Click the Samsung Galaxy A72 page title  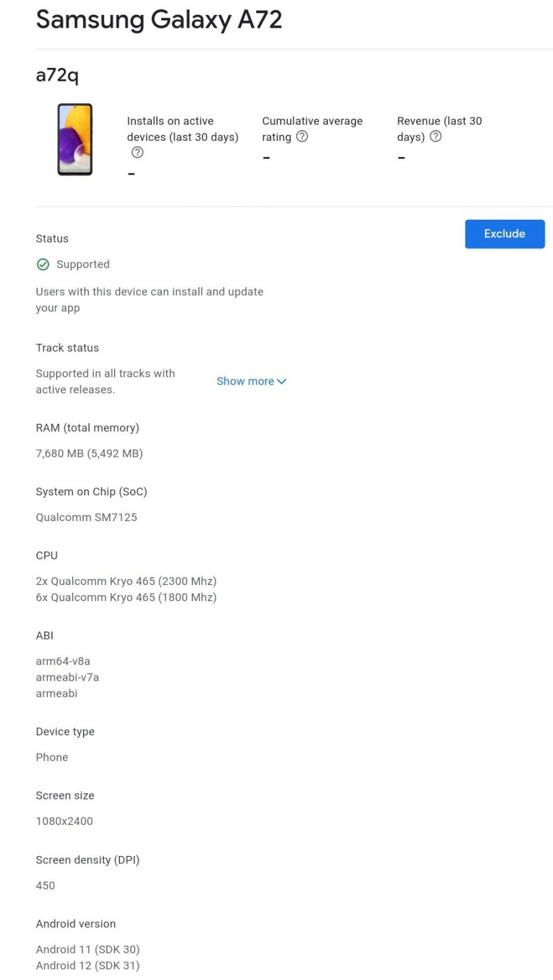158,19
